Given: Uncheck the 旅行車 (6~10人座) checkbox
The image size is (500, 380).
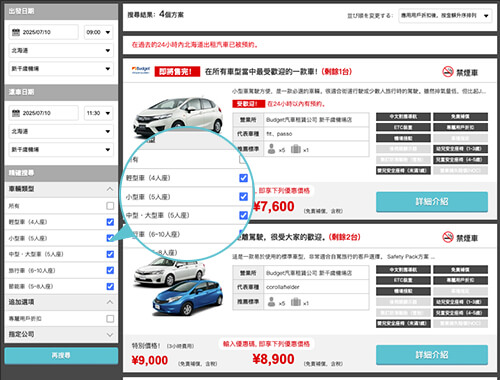Looking at the screenshot, I should [x=110, y=270].
